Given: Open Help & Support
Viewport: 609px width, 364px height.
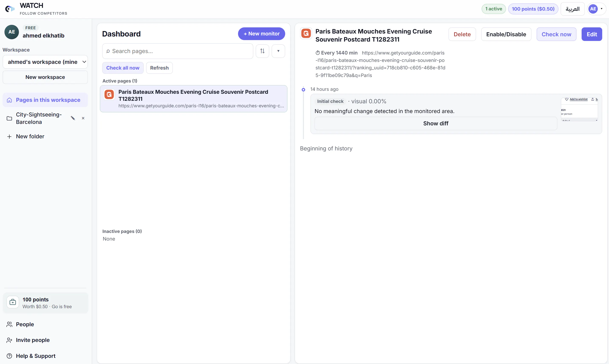Looking at the screenshot, I should pyautogui.click(x=36, y=356).
